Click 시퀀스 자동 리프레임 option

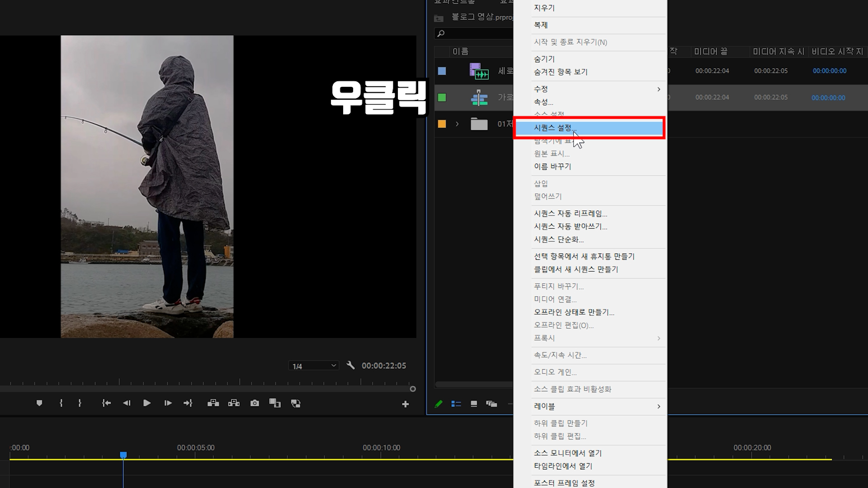click(x=570, y=213)
